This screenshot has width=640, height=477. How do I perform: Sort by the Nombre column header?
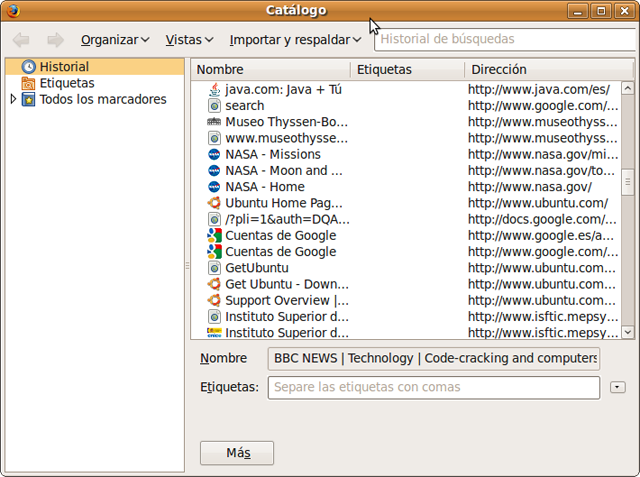tap(270, 70)
